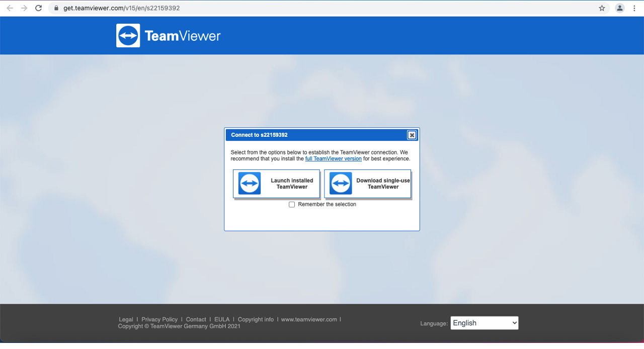Image resolution: width=644 pixels, height=349 pixels.
Task: Close the Connect to s22159392 dialog
Action: [412, 135]
